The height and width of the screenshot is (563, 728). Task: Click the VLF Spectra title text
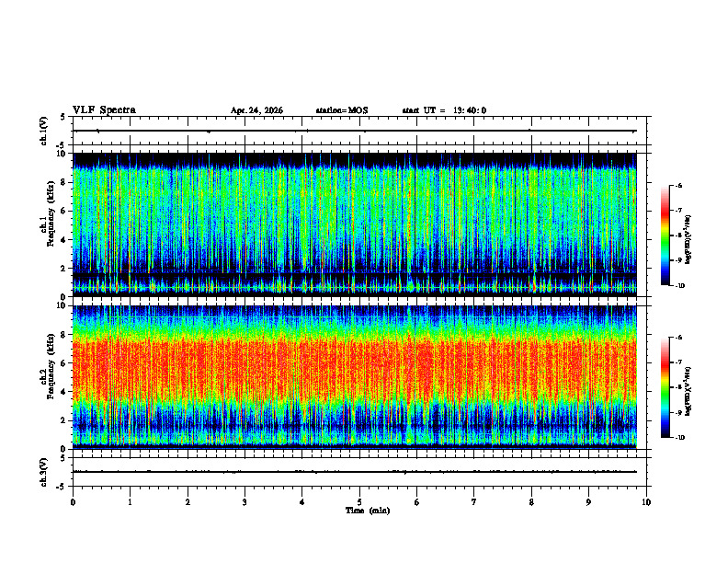pos(104,110)
